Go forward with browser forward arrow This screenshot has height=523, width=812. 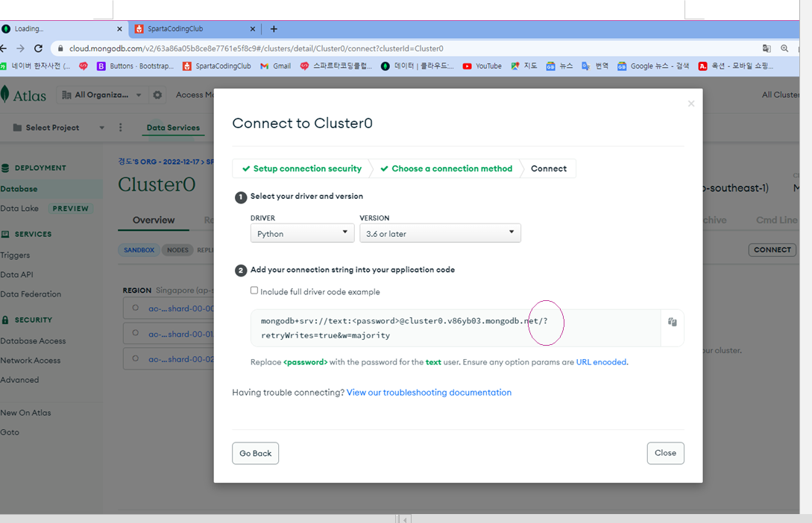[x=20, y=48]
